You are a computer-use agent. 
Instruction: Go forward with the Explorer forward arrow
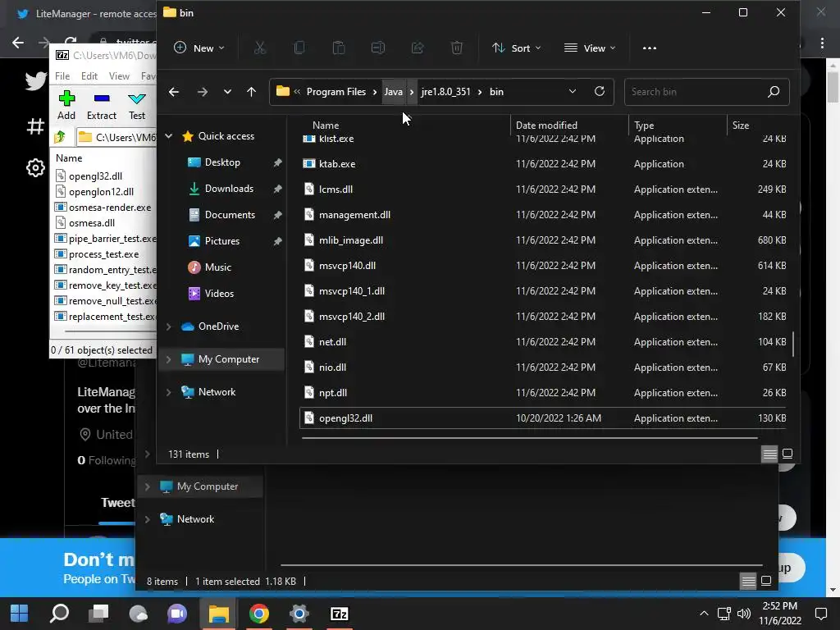[x=202, y=92]
